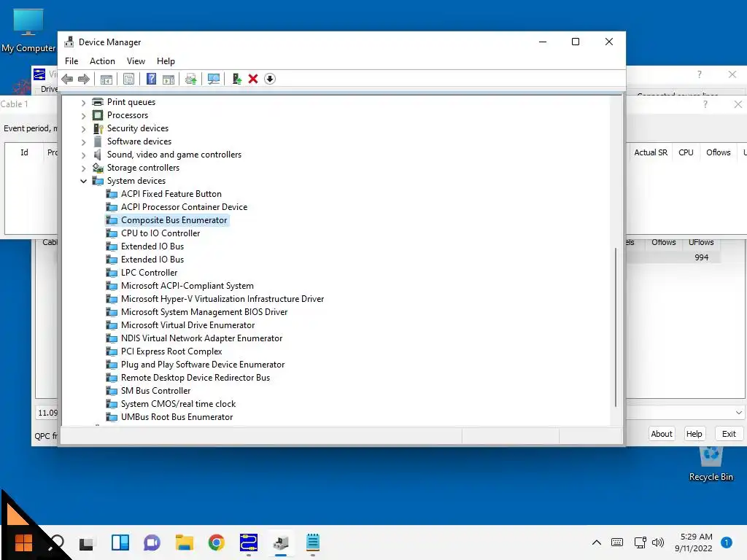Click the notification badge in taskbar
This screenshot has height=560, width=747.
tap(727, 542)
